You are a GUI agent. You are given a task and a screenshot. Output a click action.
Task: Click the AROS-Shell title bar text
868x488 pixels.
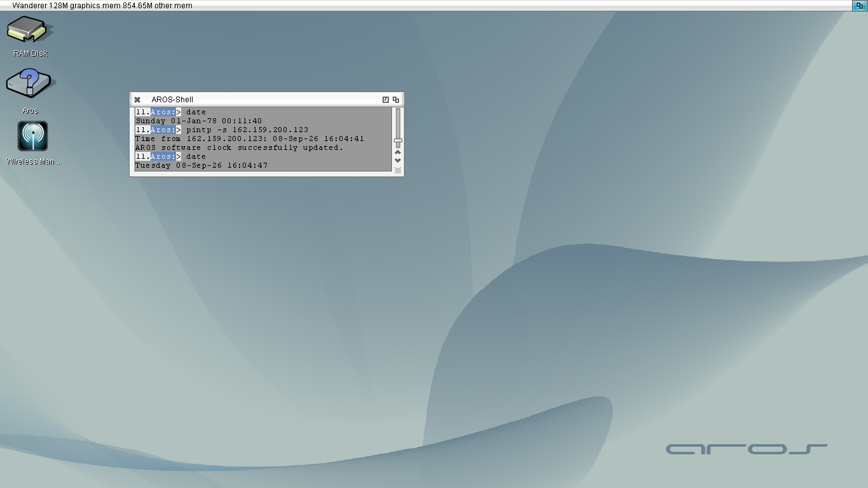(x=172, y=100)
